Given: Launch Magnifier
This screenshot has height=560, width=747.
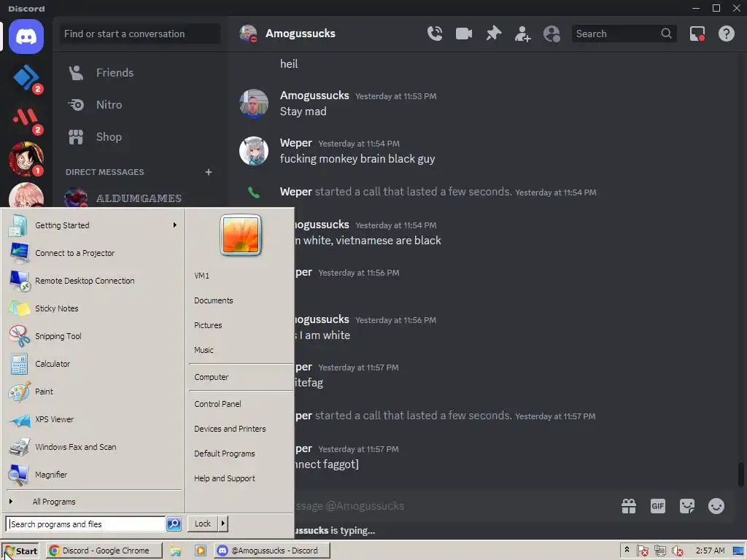Looking at the screenshot, I should point(93,474).
